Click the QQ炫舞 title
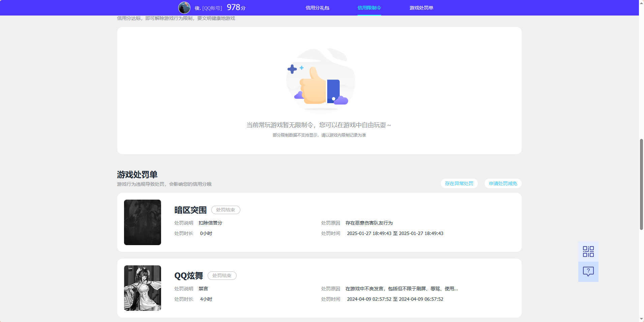This screenshot has height=322, width=644. click(189, 276)
